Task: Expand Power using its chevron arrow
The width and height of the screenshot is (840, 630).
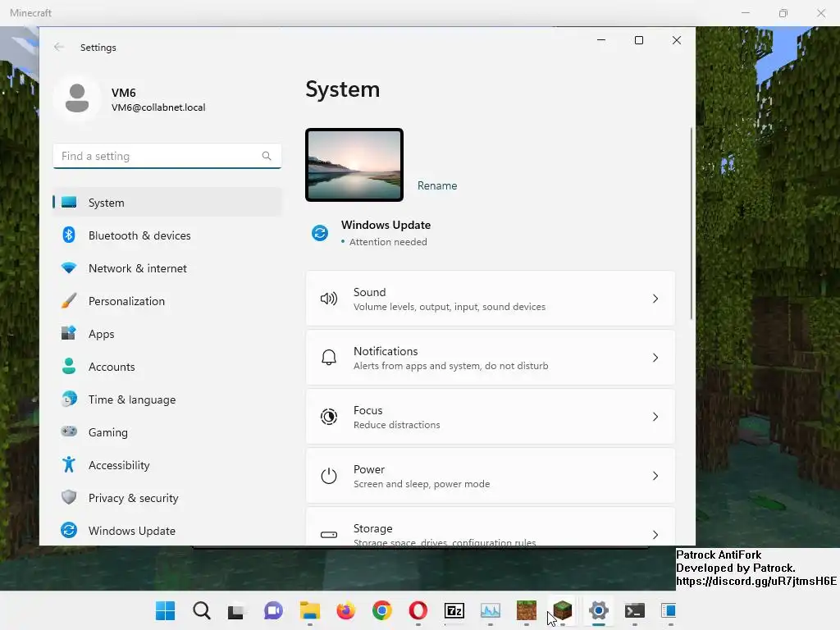Action: [655, 476]
